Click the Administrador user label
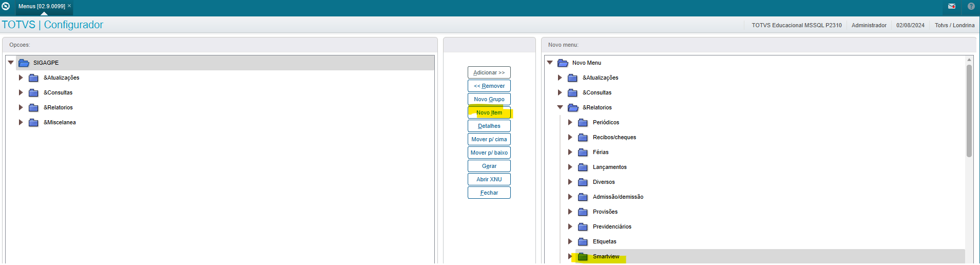980x265 pixels. pyautogui.click(x=869, y=25)
